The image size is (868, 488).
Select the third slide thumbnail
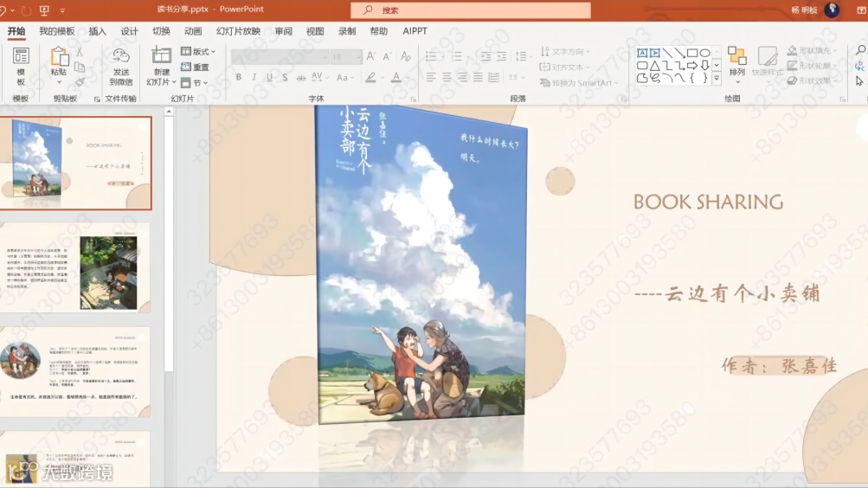[x=74, y=372]
